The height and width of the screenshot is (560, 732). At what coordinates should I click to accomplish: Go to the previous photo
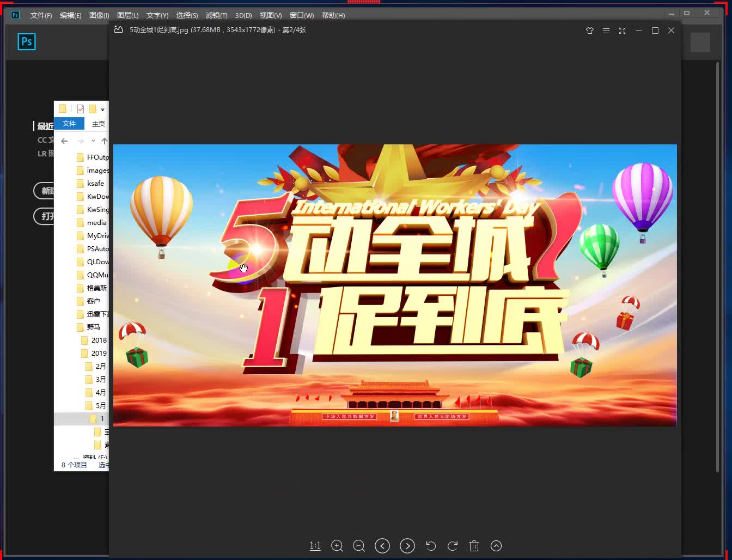(x=382, y=546)
